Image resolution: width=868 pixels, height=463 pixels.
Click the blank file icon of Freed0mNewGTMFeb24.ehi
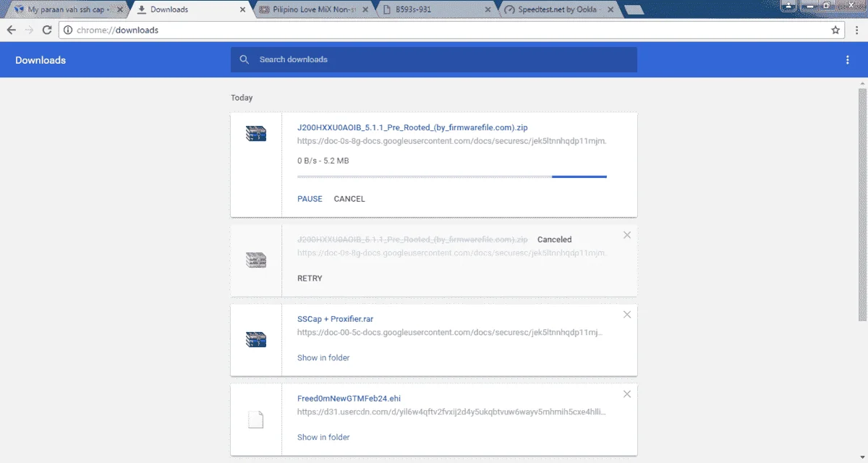tap(256, 420)
